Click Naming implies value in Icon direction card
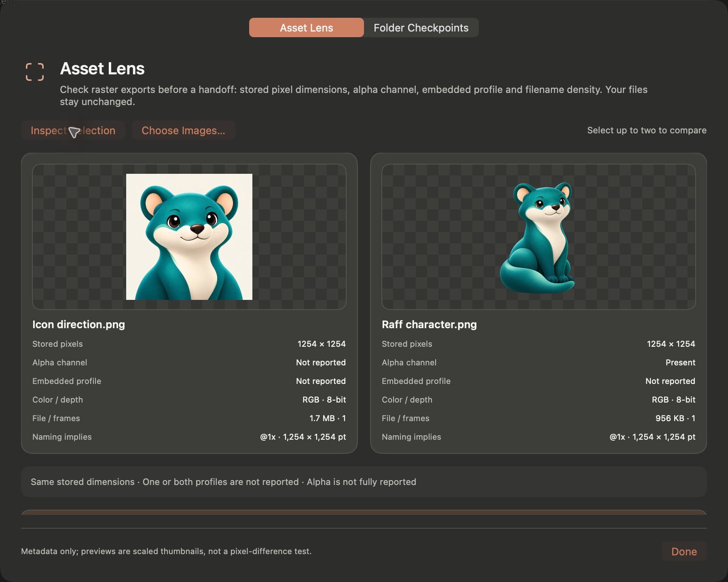The width and height of the screenshot is (728, 582). [303, 437]
